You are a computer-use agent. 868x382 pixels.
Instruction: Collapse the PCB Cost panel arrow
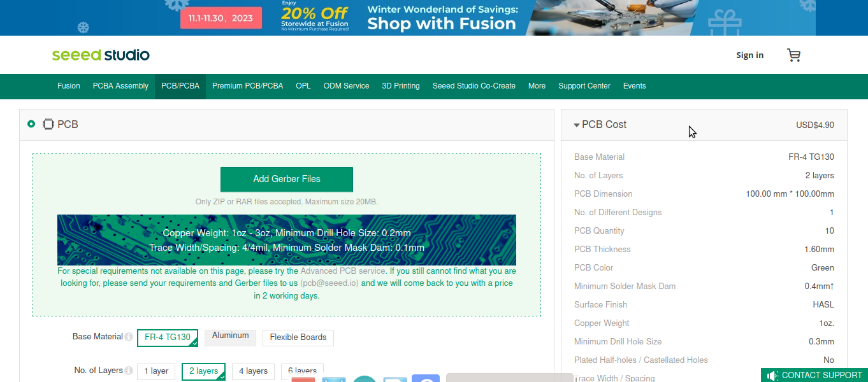577,125
